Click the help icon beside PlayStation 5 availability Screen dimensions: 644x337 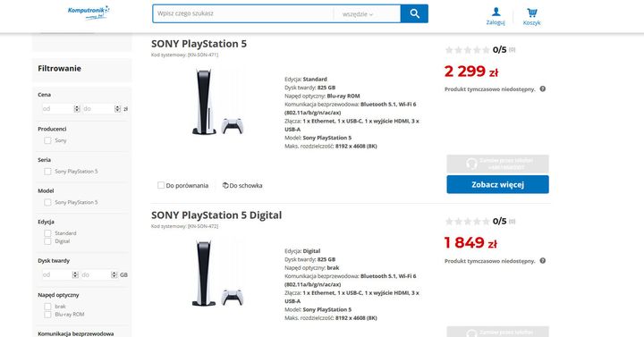(543, 89)
